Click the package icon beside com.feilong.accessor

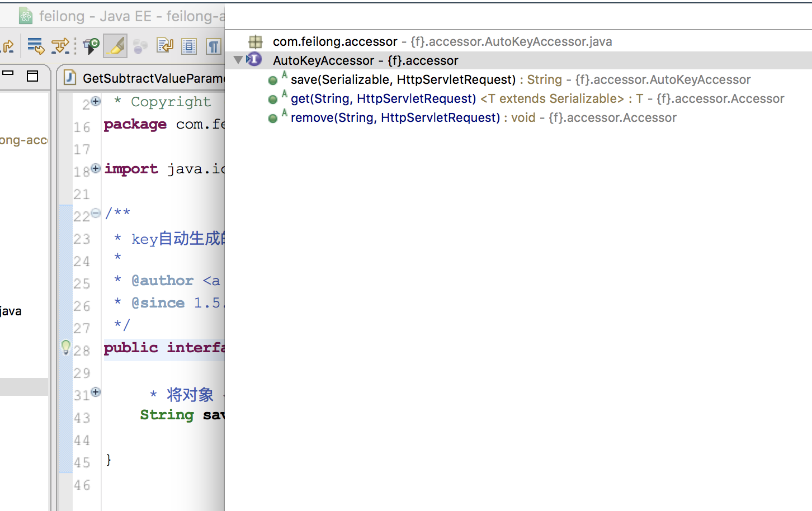(x=256, y=41)
